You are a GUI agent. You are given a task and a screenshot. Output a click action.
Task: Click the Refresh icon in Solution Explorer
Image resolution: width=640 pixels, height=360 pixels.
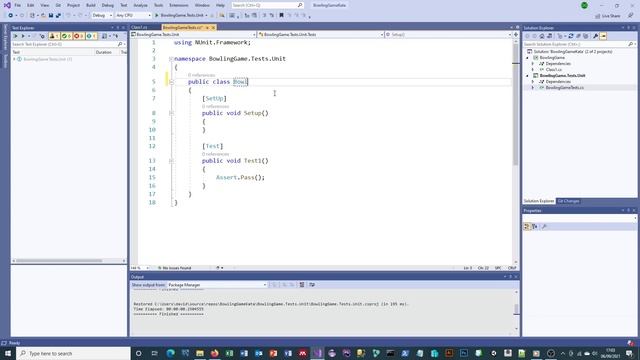click(571, 36)
